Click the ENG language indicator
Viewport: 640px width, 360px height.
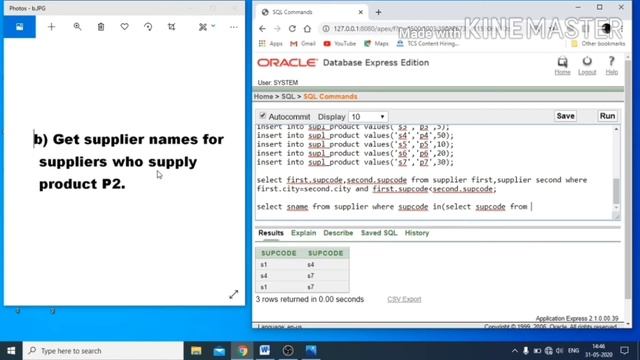[x=573, y=351]
